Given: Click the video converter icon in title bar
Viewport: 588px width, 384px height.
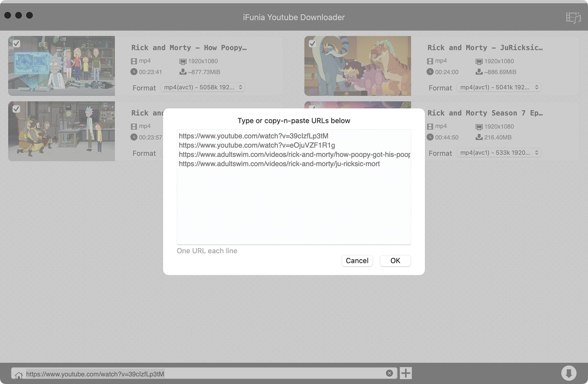Looking at the screenshot, I should [573, 17].
